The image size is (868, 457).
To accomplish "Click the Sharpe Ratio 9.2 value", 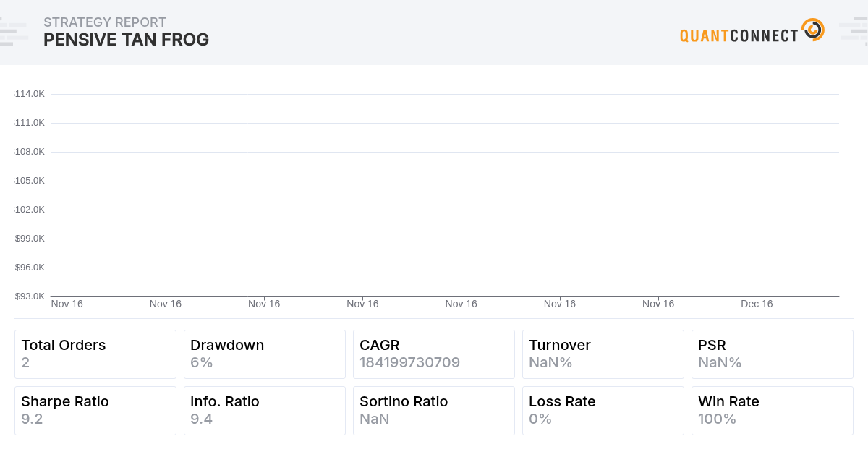I will pyautogui.click(x=32, y=419).
